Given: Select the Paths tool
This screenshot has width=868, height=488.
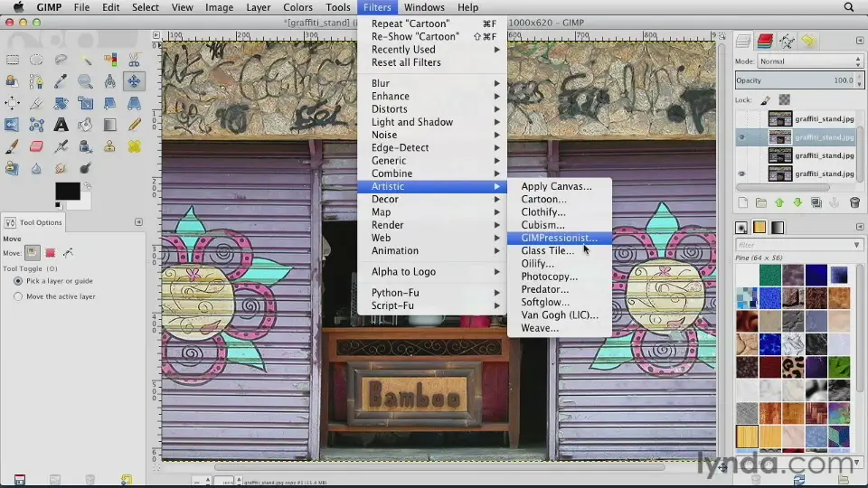Looking at the screenshot, I should (36, 81).
